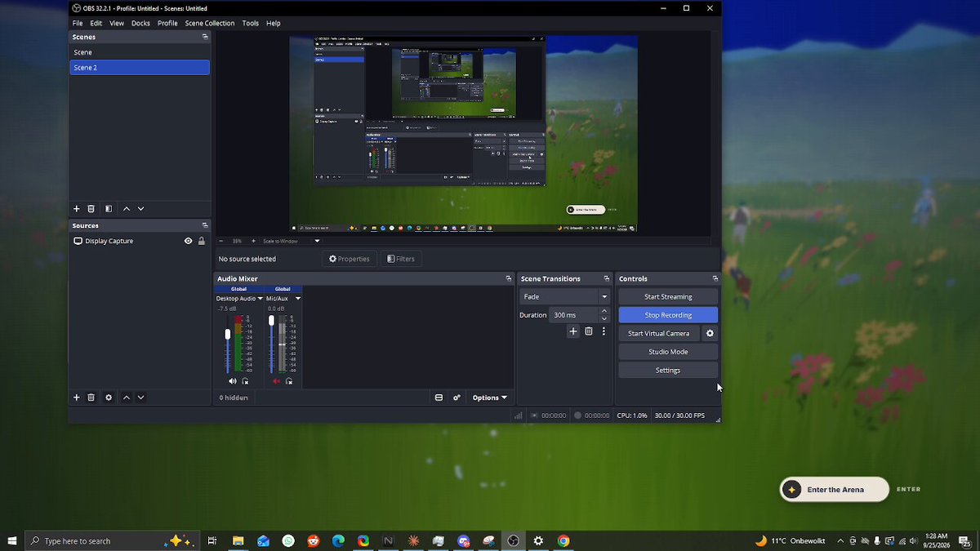Open transition properties three-dot menu
This screenshot has height=551, width=980.
pyautogui.click(x=604, y=331)
